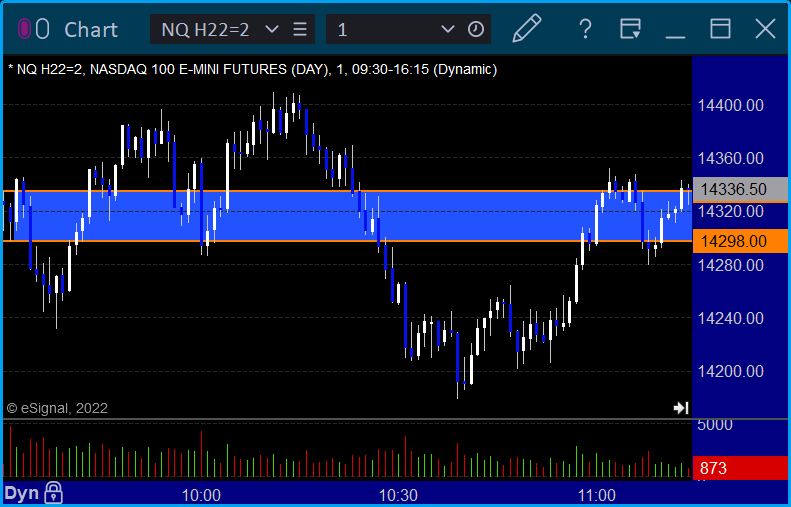The image size is (791, 507).
Task: Close the chart window
Action: [x=765, y=29]
